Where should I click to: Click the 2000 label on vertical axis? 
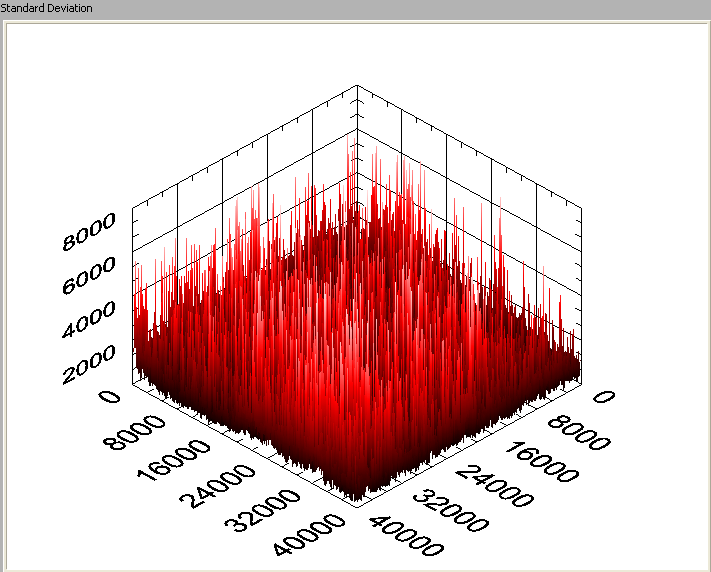coord(89,364)
